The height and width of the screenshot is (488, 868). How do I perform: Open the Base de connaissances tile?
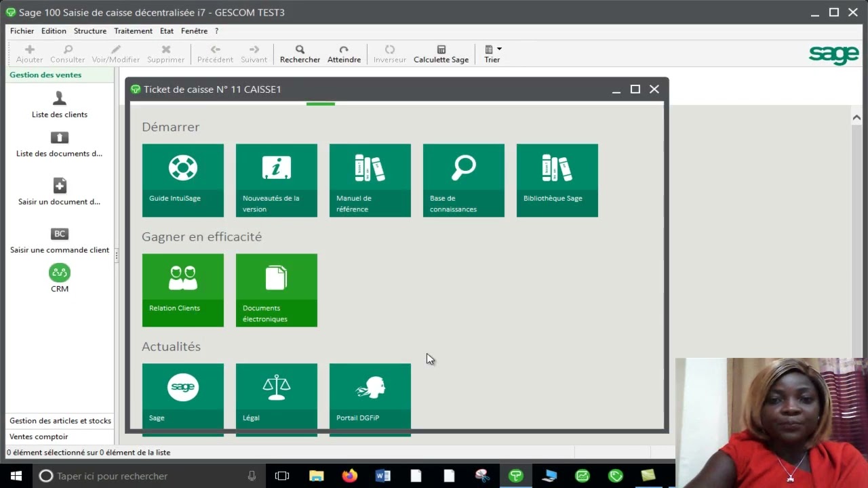[464, 180]
